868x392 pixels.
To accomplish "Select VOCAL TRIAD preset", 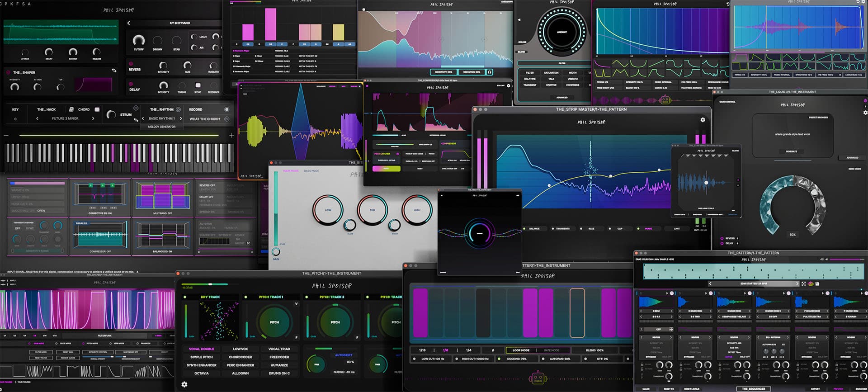I will point(279,349).
